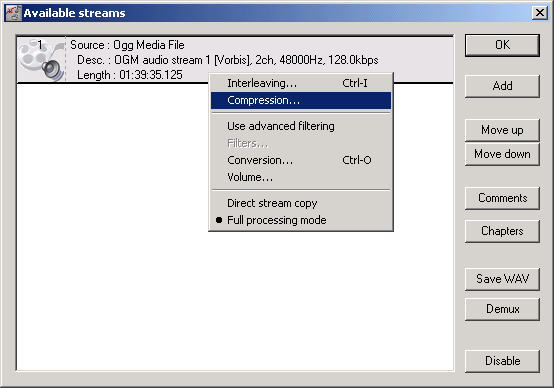The image size is (554, 388).
Task: Confirm with the OK button
Action: (502, 45)
